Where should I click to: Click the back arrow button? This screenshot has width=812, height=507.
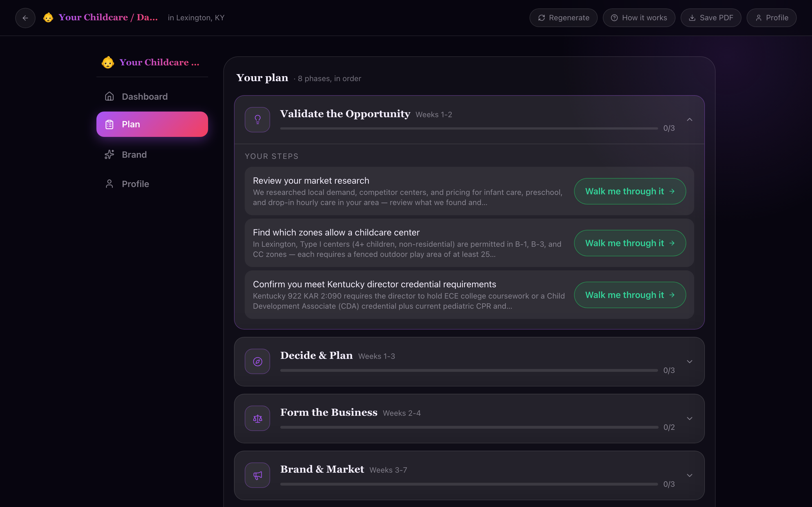(x=25, y=18)
